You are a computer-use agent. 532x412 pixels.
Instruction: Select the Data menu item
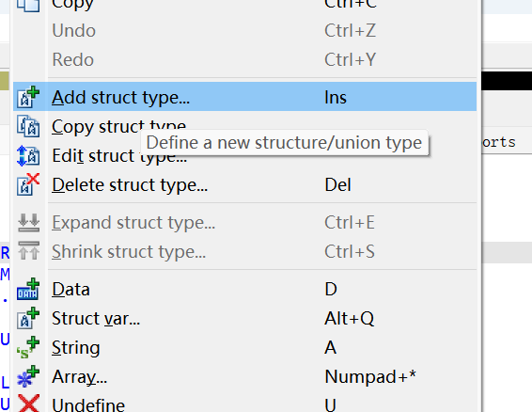tap(244, 290)
